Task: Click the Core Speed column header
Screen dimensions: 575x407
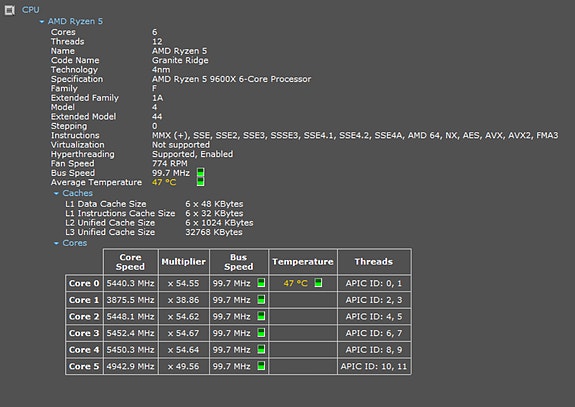Action: click(131, 262)
